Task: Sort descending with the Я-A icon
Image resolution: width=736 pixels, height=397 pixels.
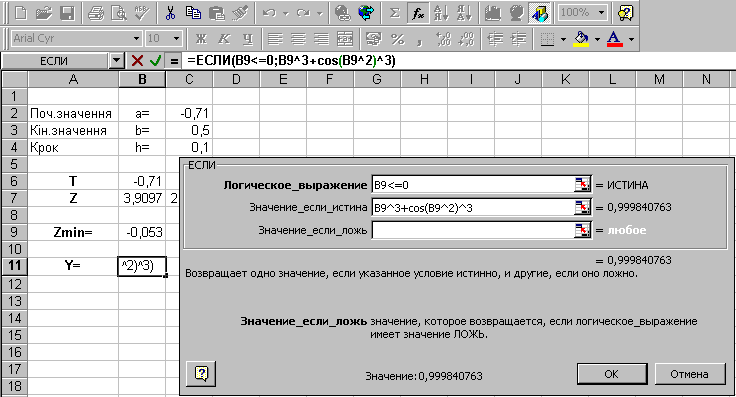Action: 464,13
